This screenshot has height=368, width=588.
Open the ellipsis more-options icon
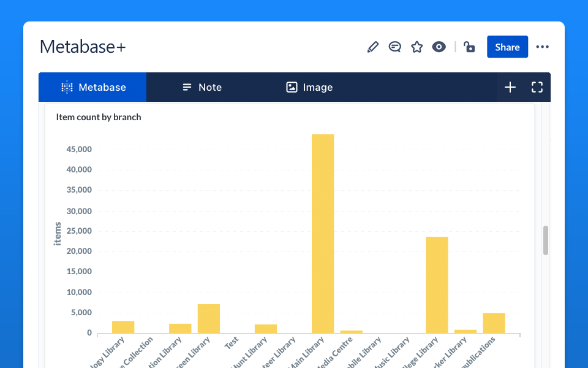pyautogui.click(x=542, y=47)
